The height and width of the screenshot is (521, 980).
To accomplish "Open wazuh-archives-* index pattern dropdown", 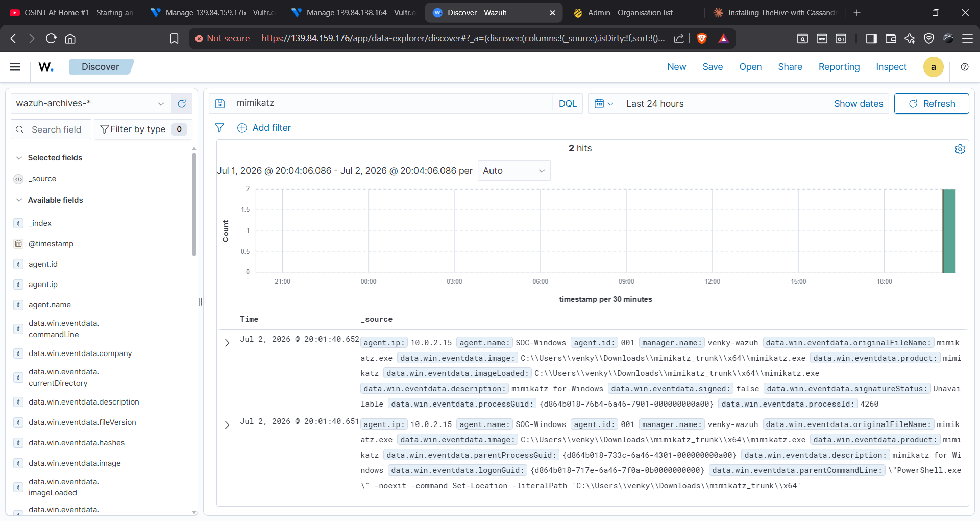I will [91, 104].
